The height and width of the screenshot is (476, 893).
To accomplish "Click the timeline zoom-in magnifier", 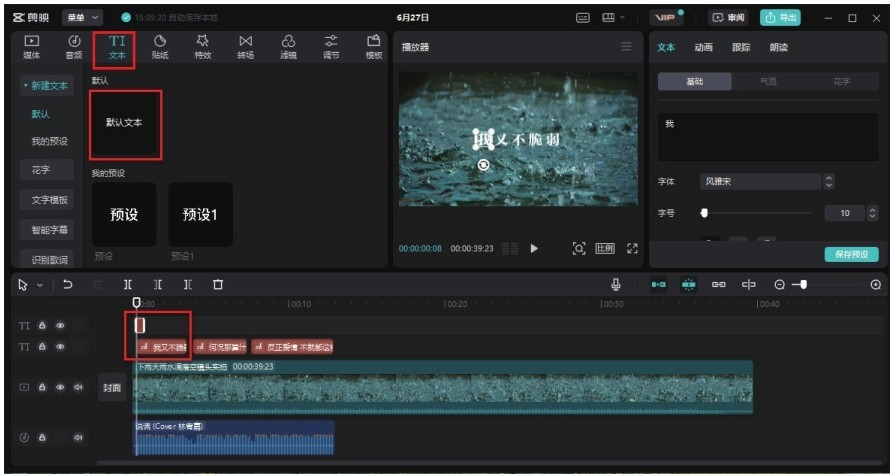I will (x=876, y=284).
